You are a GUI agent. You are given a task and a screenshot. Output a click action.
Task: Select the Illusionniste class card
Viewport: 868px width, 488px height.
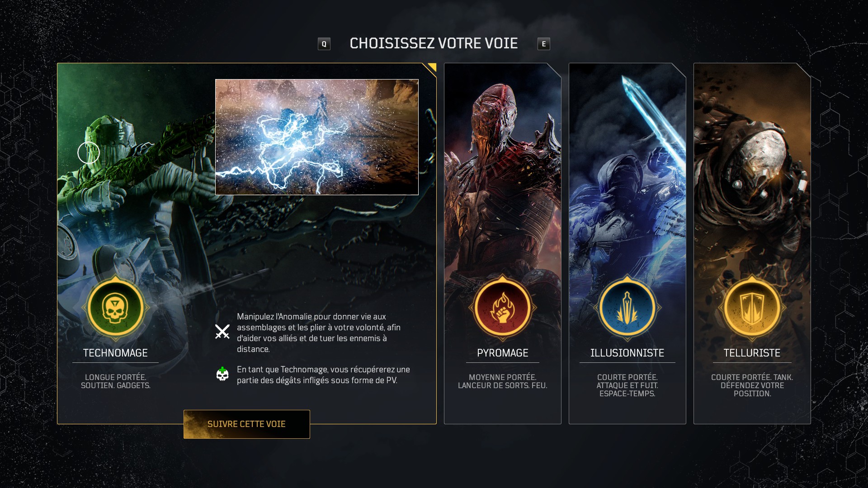point(627,243)
